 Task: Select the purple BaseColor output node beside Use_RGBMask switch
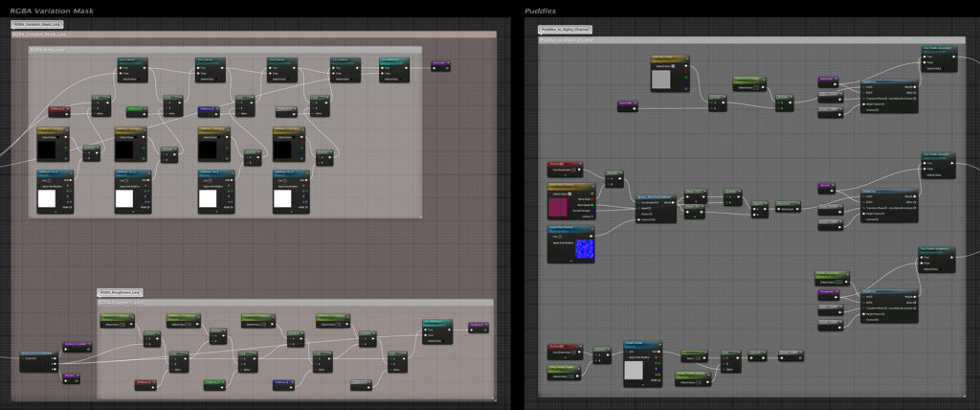(440, 66)
